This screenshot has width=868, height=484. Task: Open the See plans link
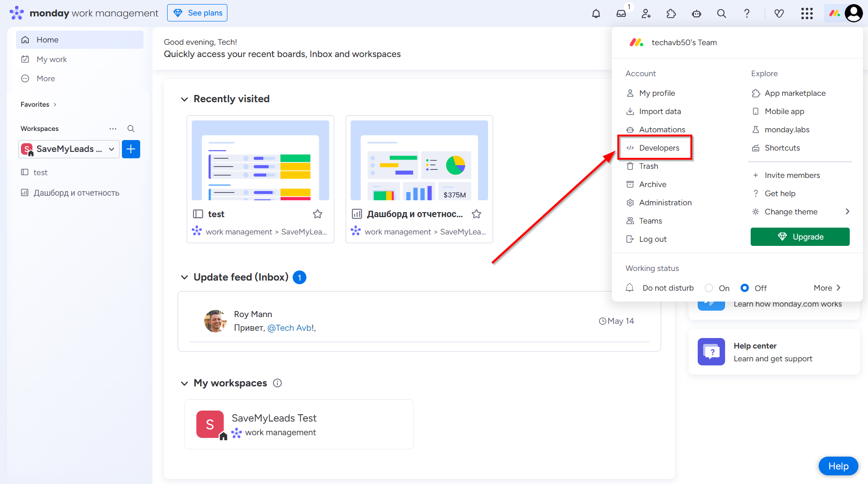pyautogui.click(x=197, y=13)
